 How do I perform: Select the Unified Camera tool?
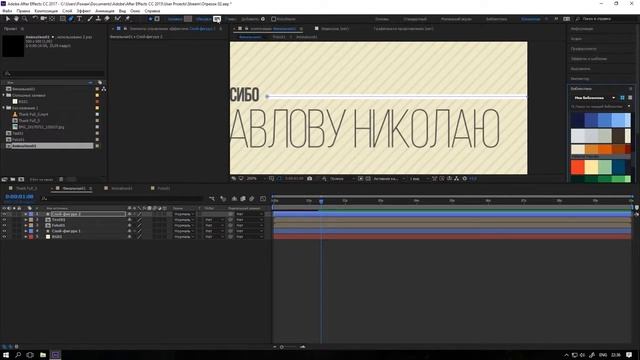point(43,19)
